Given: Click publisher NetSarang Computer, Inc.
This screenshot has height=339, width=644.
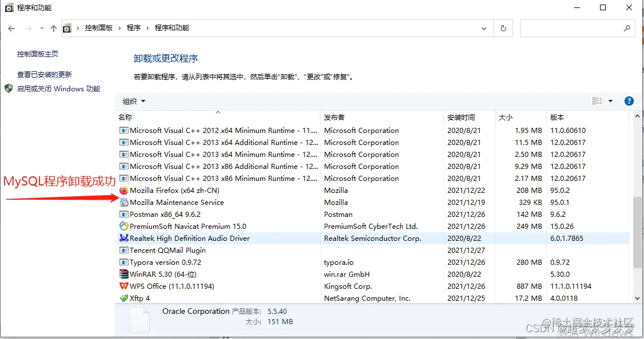Looking at the screenshot, I should (x=367, y=298).
